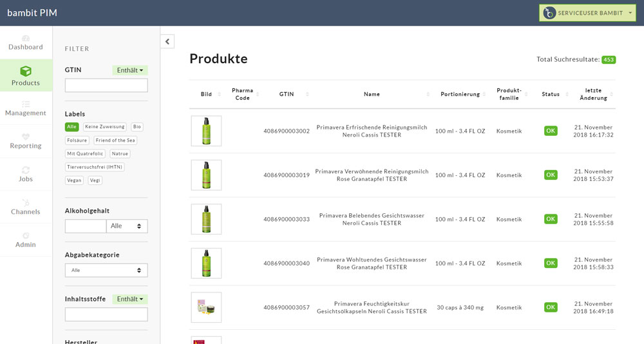Open thumbnail of Wohltuendes Gesichtswasser product
The width and height of the screenshot is (644, 344).
206,263
